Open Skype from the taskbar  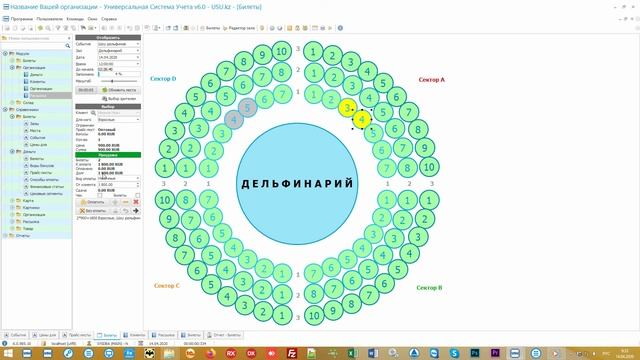[454, 353]
